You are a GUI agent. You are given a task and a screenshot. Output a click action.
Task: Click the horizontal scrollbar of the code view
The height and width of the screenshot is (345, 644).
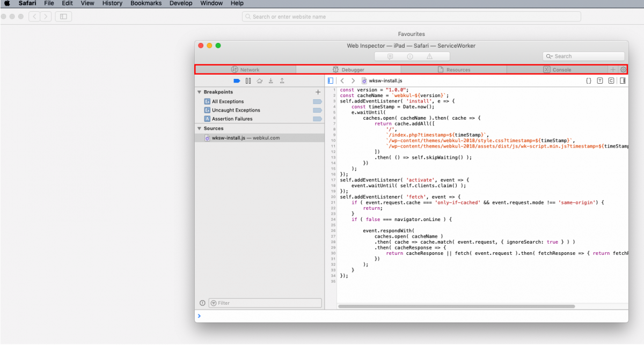(456, 306)
